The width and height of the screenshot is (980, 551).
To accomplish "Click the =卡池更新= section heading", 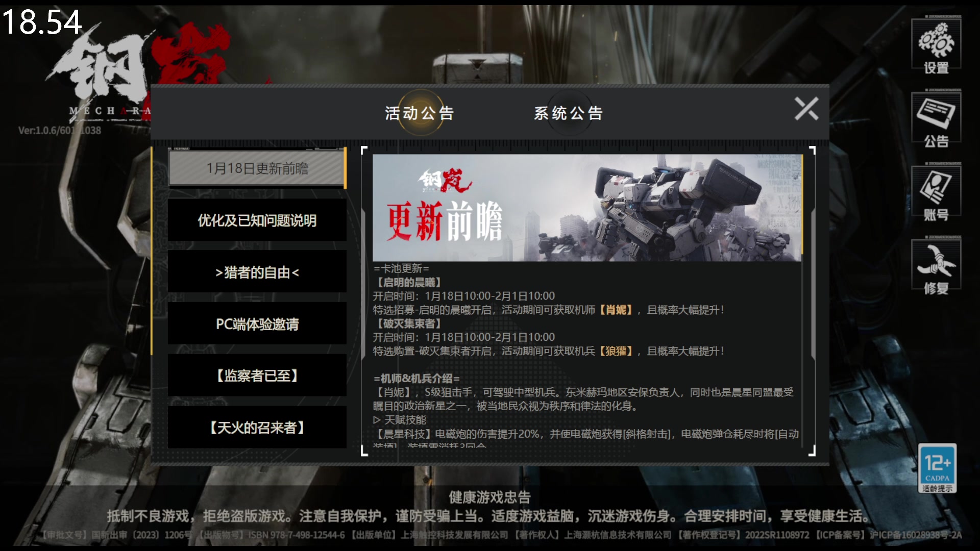I will [401, 268].
